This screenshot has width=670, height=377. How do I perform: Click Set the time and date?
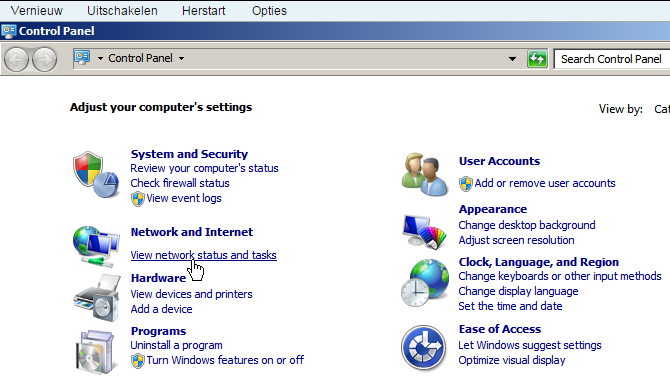click(510, 306)
